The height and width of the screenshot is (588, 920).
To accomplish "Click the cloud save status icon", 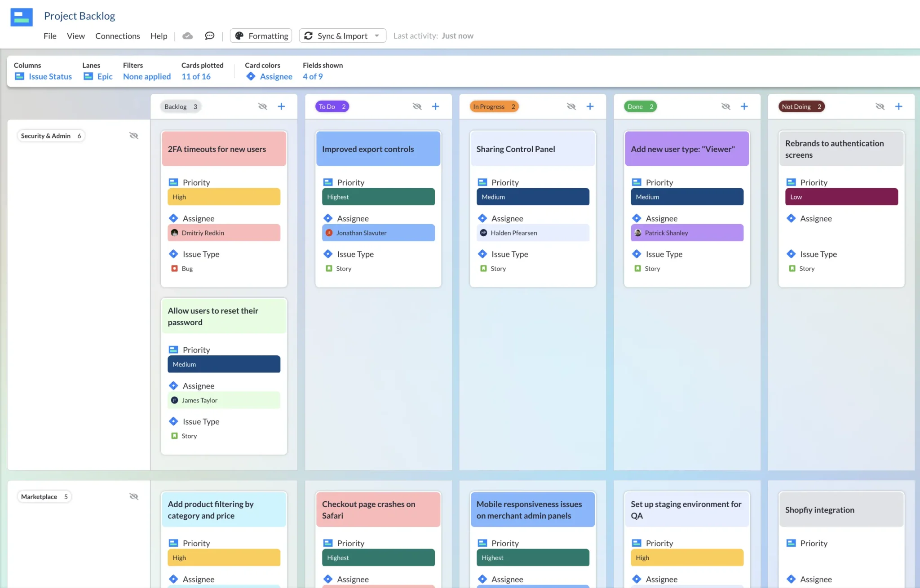I will click(188, 36).
